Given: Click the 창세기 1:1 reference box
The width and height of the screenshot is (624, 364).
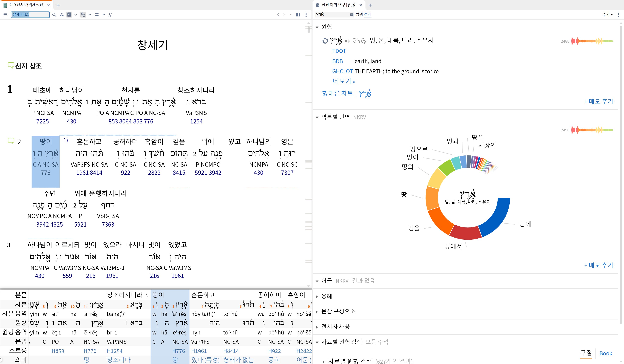Looking at the screenshot, I should [30, 14].
